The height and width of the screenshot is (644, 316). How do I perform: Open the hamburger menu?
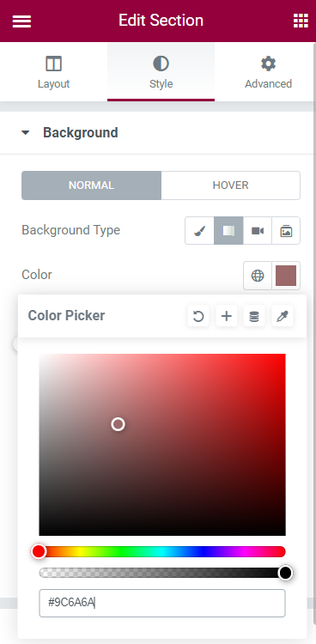click(x=21, y=21)
